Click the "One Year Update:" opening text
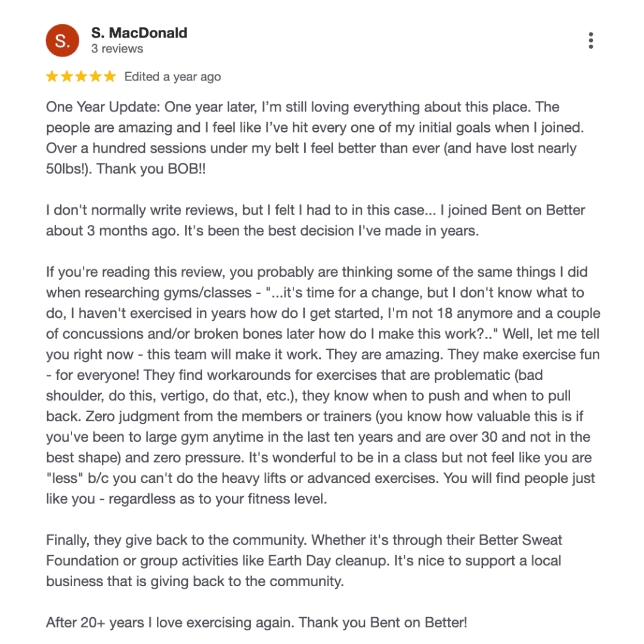This screenshot has height=644, width=644. pyautogui.click(x=103, y=107)
